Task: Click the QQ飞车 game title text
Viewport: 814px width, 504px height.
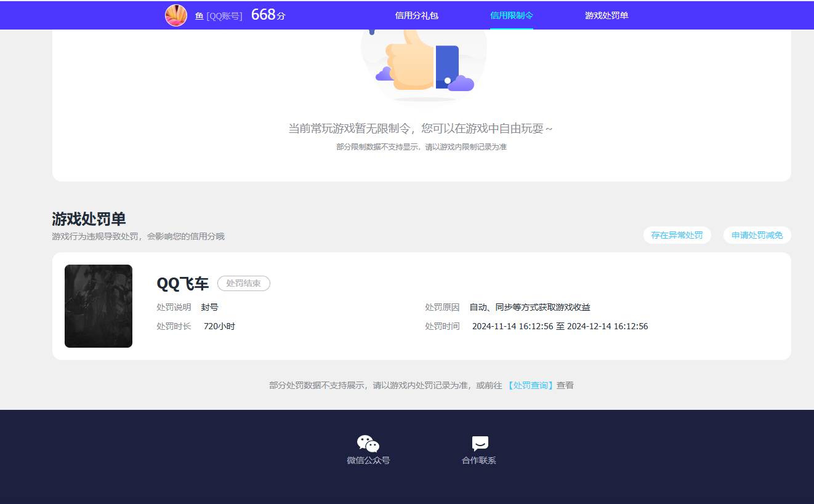Action: coord(183,284)
